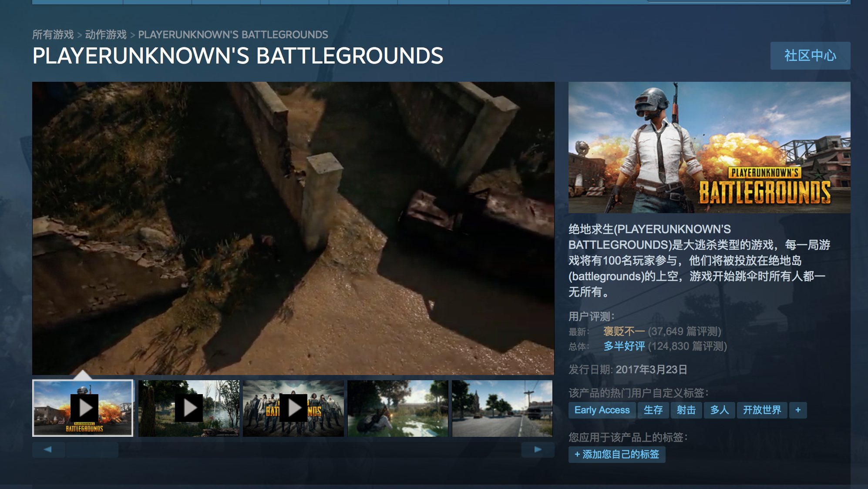868x489 pixels.
Task: Select the road and church screenshot thumbnail
Action: click(x=502, y=408)
